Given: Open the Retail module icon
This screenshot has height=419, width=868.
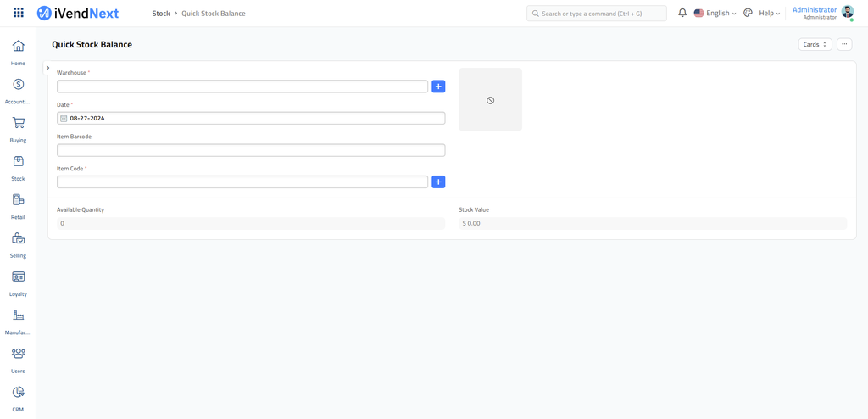Looking at the screenshot, I should click(18, 201).
